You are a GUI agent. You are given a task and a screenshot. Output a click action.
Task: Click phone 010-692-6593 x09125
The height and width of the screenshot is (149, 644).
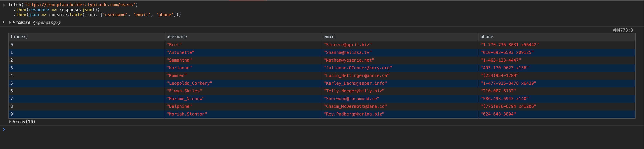coord(507,52)
